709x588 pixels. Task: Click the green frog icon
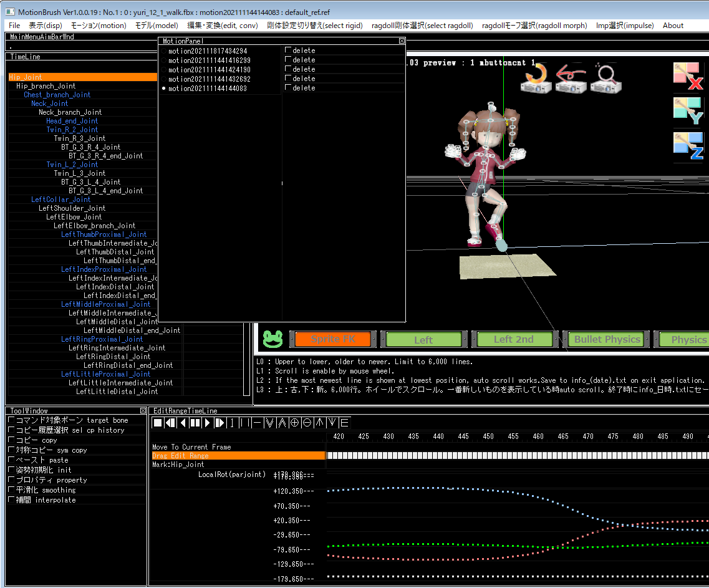(x=272, y=339)
